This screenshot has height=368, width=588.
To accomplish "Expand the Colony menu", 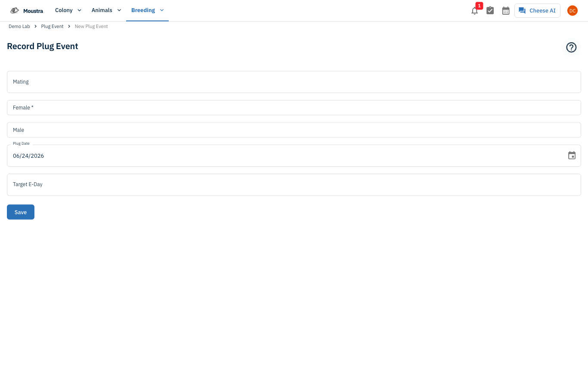I will point(68,10).
